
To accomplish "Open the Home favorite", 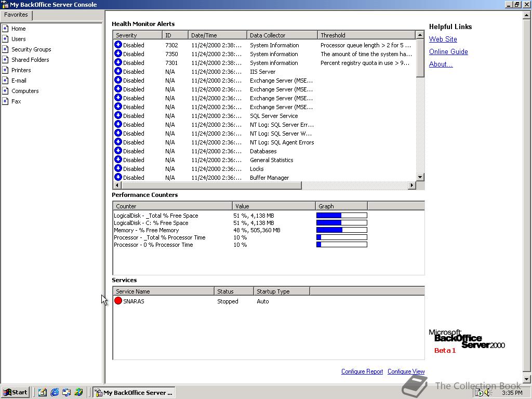I will tap(18, 29).
